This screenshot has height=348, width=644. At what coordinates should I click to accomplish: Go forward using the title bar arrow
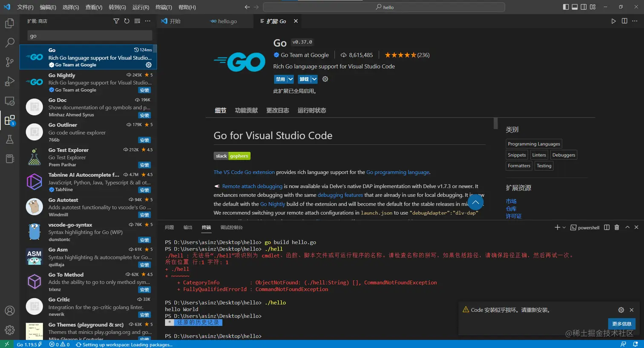[x=256, y=7]
